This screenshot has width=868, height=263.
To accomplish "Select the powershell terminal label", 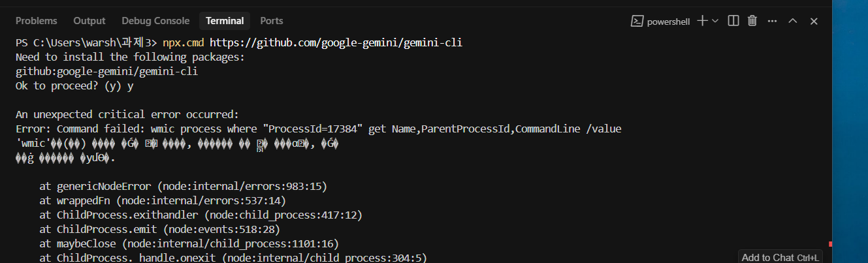I will pyautogui.click(x=668, y=22).
